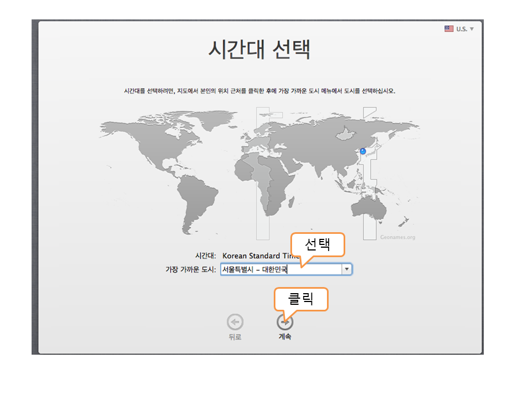Click the 계속 label below arrow
Screen dimensions: 532x399
pos(285,337)
